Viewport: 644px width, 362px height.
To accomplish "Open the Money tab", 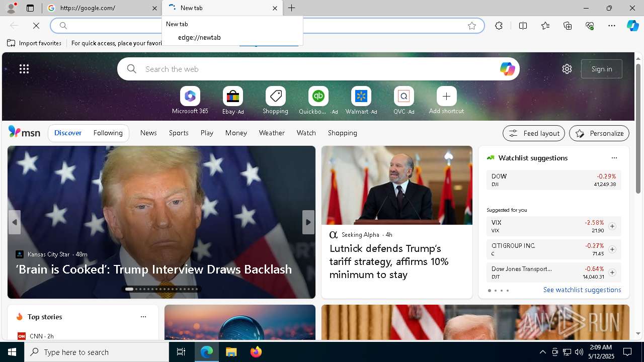I will [x=236, y=133].
